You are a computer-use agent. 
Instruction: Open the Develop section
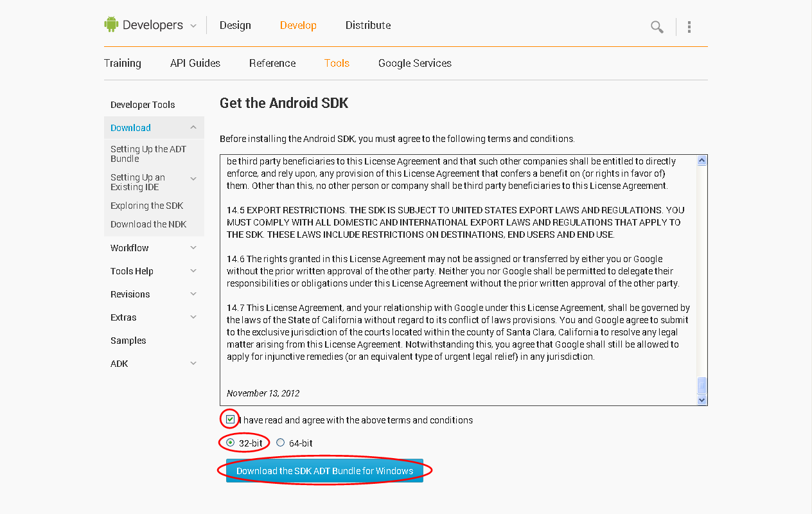click(298, 26)
